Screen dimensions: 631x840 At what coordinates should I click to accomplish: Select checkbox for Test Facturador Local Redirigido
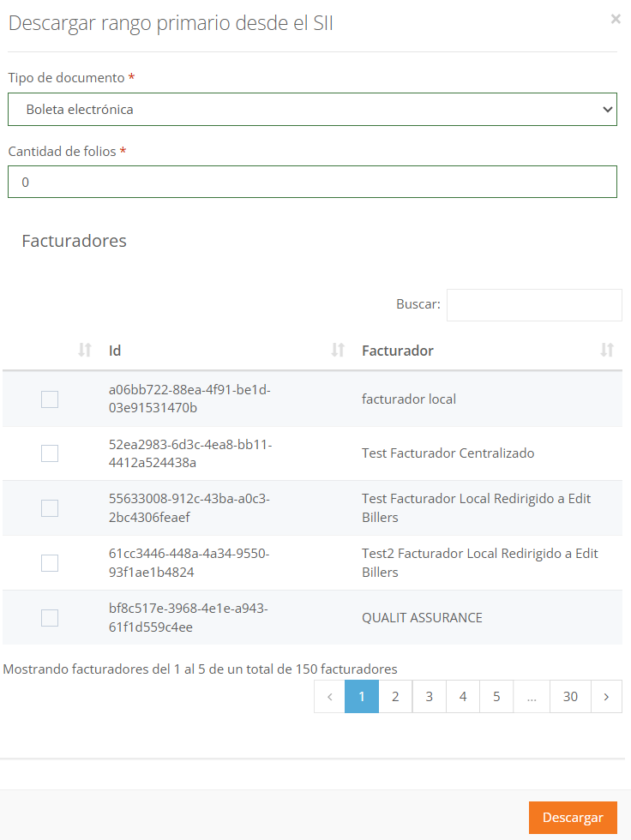[50, 507]
